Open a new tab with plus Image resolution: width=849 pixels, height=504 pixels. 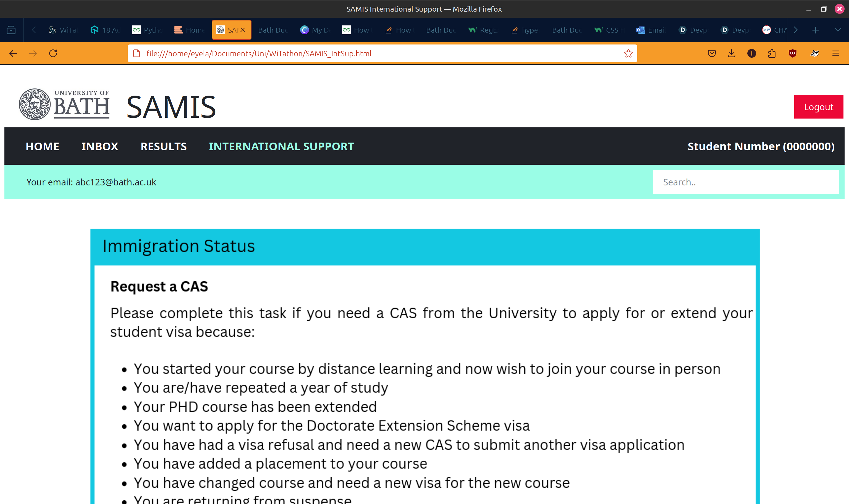[x=815, y=30]
